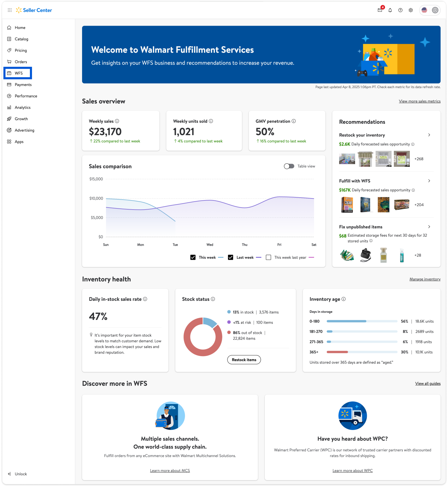The height and width of the screenshot is (487, 448).
Task: Click Learn more about MCS link
Action: pos(170,470)
